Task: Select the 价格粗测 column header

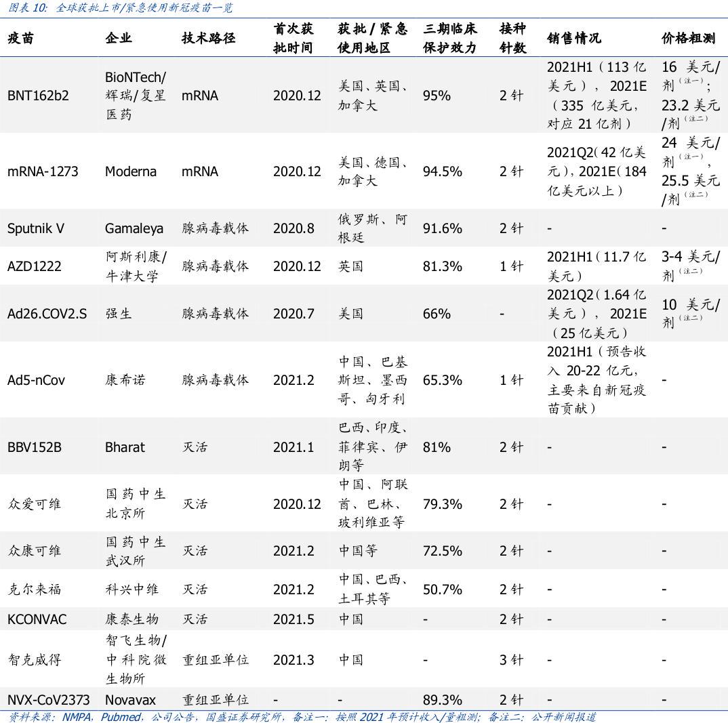Action: (689, 38)
